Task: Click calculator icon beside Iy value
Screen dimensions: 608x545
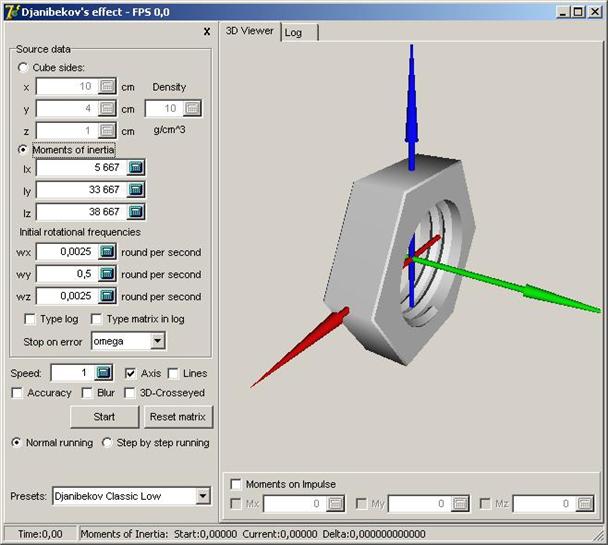Action: [137, 190]
